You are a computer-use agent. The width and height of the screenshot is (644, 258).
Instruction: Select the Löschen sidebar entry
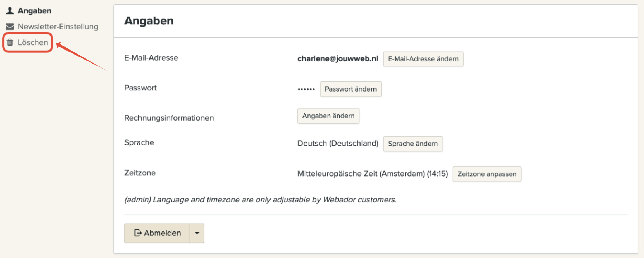click(x=33, y=42)
